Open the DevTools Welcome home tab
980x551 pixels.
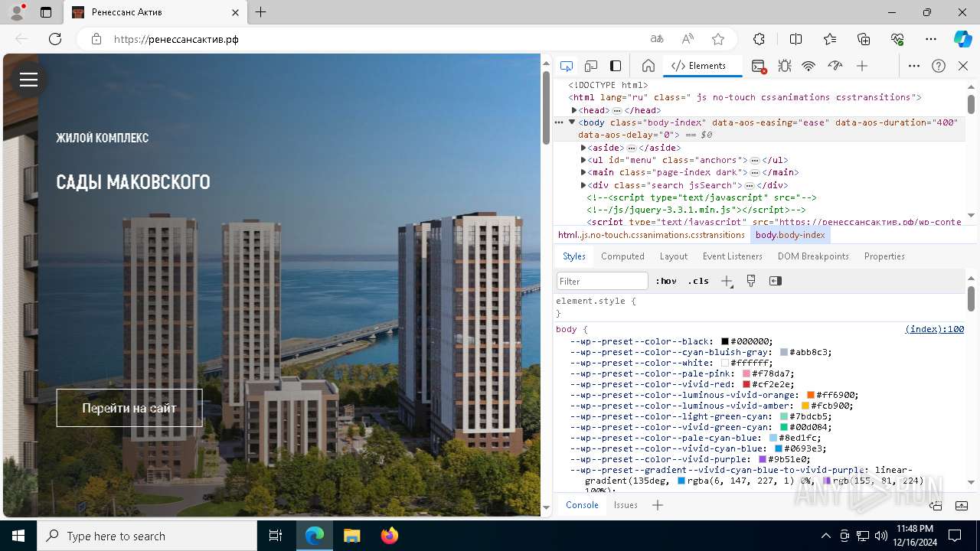[x=648, y=66]
